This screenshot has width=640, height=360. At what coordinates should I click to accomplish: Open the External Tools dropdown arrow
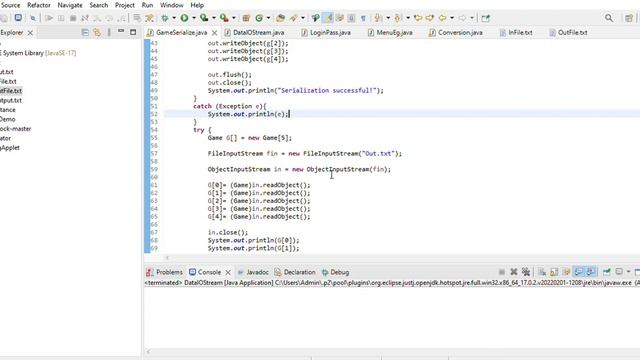point(233,18)
